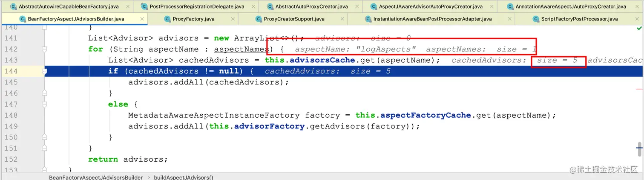Click line number 143 in gutter
This screenshot has width=644, height=180.
pyautogui.click(x=11, y=60)
